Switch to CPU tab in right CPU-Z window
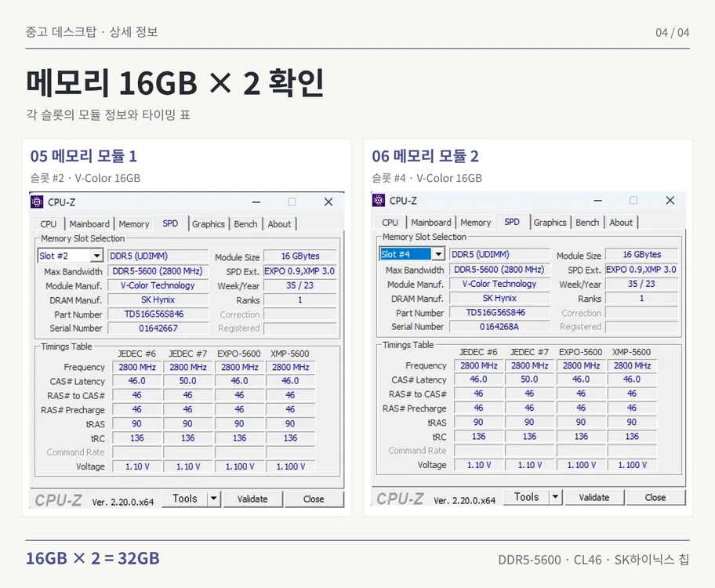The width and height of the screenshot is (715, 588). coord(390,222)
